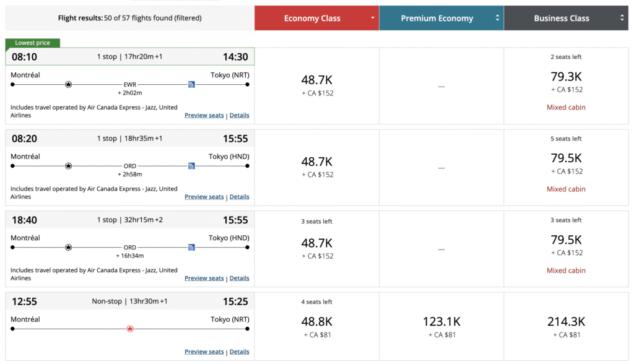This screenshot has height=364, width=634.
Task: Click United Airlines logo on 08:20 flight
Action: point(192,166)
